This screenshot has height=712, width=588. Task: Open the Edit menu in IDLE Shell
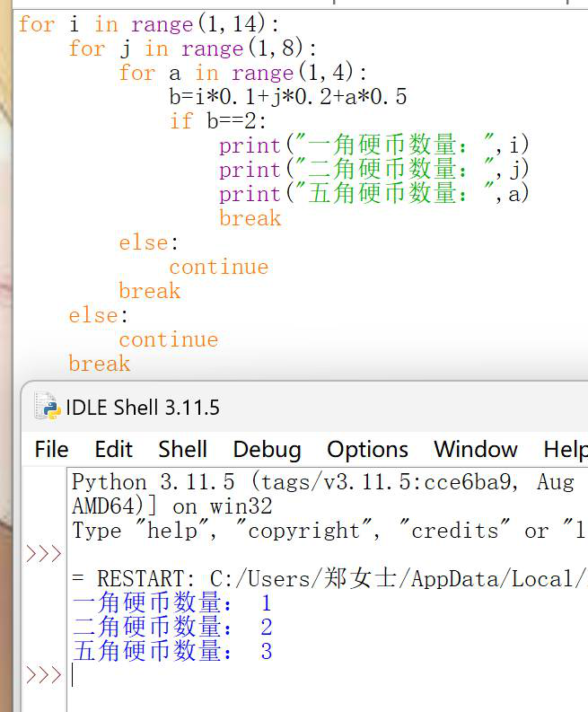113,450
